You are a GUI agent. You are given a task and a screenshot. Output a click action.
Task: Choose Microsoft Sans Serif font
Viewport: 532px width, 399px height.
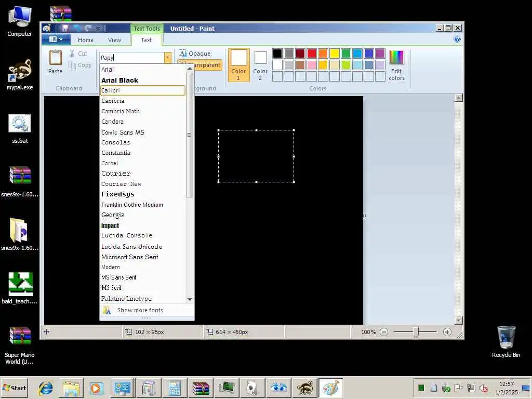tap(142, 257)
